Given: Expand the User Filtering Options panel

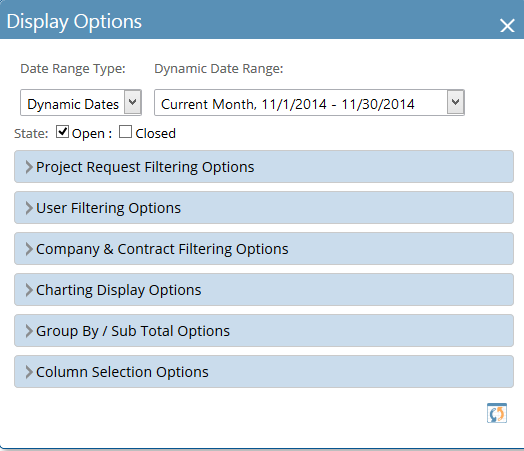Looking at the screenshot, I should click(264, 208).
